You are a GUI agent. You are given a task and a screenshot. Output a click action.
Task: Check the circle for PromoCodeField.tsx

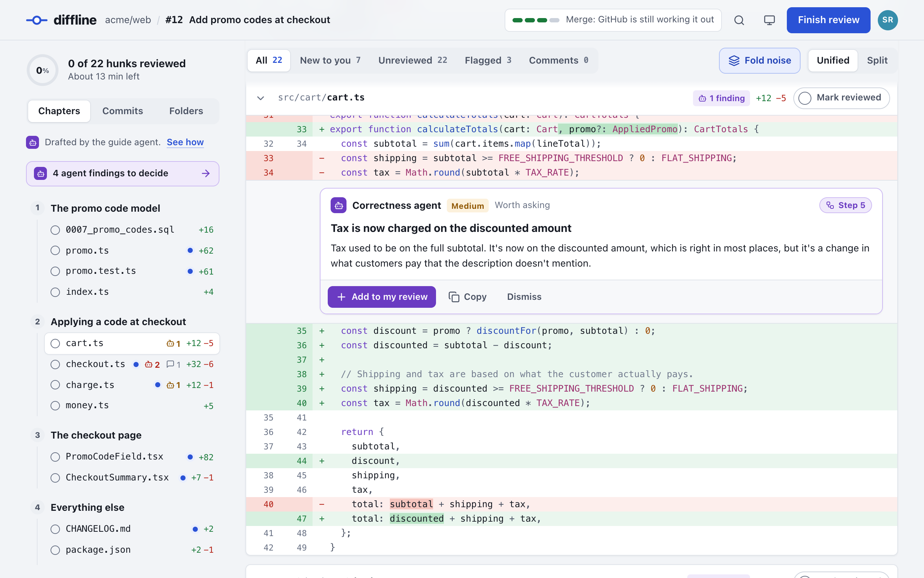click(x=55, y=457)
